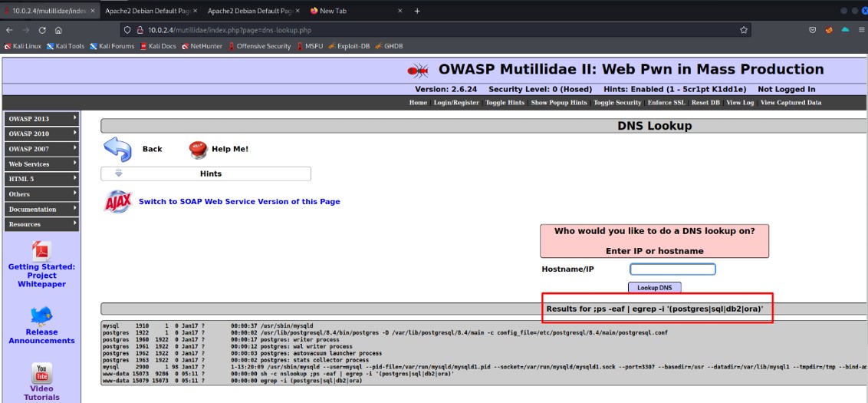Expand the Web Services menu
Viewport: 868px width, 403px height.
tap(41, 164)
